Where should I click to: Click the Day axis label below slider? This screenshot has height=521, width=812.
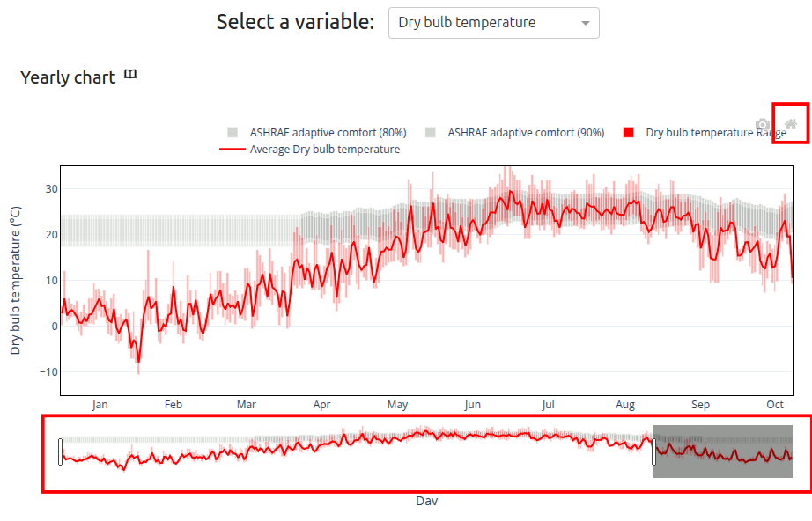(x=426, y=501)
